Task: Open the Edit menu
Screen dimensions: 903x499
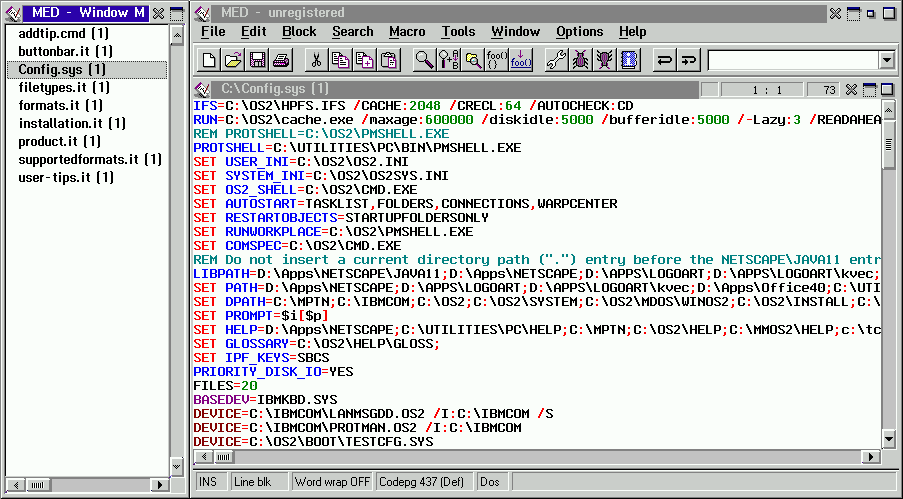Action: click(x=253, y=32)
